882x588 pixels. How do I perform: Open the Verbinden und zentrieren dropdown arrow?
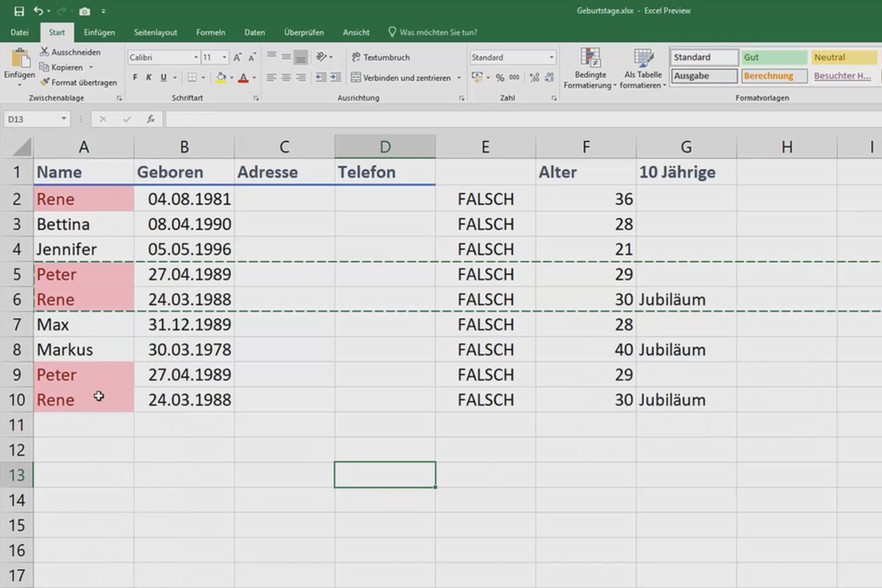tap(459, 77)
